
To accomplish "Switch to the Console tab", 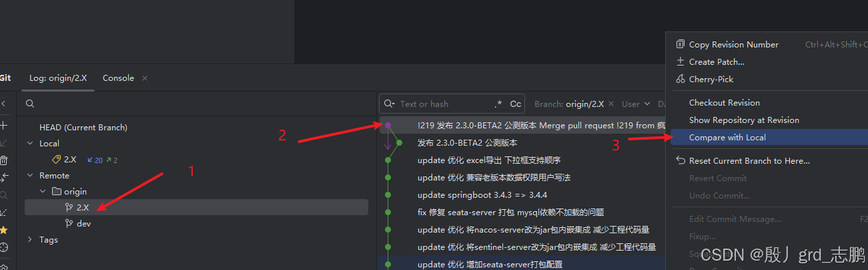I will pyautogui.click(x=118, y=78).
